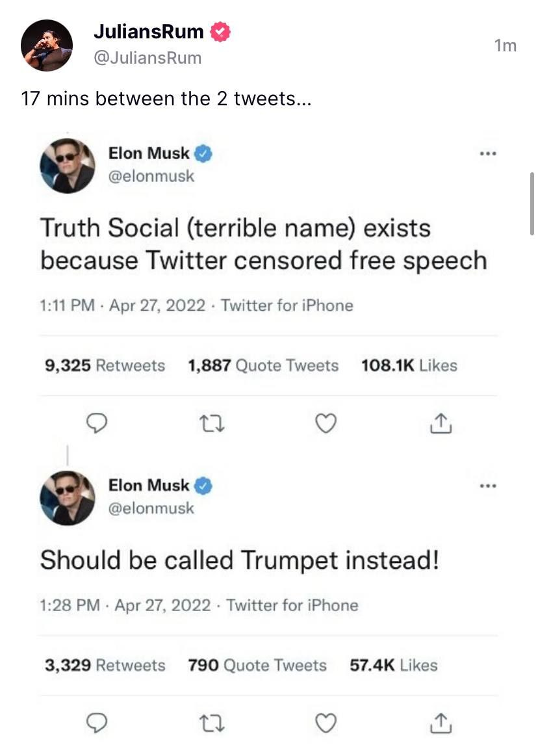Click share icon under first tweet
Viewport: 538px width, 756px height.
pos(440,424)
